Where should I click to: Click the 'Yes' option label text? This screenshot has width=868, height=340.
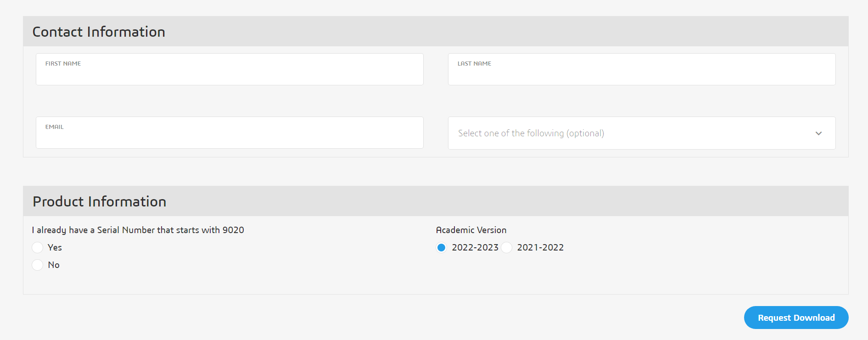pyautogui.click(x=55, y=248)
